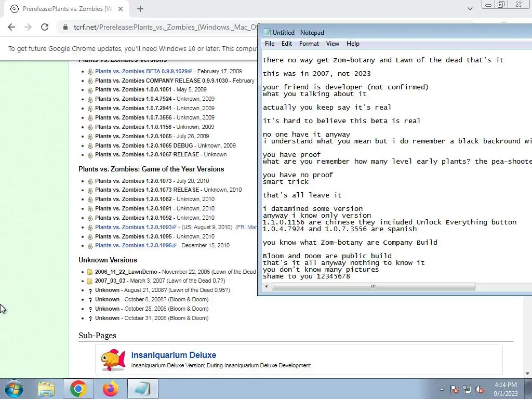Viewport: 532px width, 399px height.
Task: Click zombie icon beside version 1.2.0.1073 July
Action: coord(90,181)
